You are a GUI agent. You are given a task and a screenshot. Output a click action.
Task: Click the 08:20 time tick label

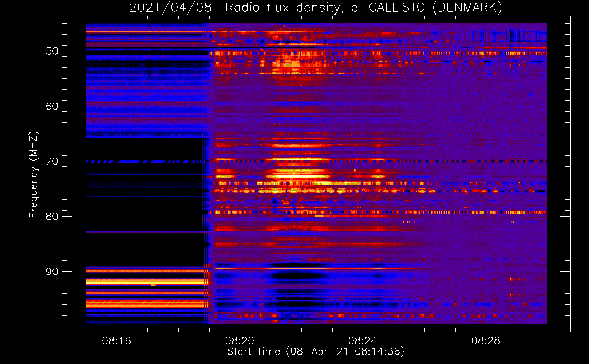click(x=240, y=341)
